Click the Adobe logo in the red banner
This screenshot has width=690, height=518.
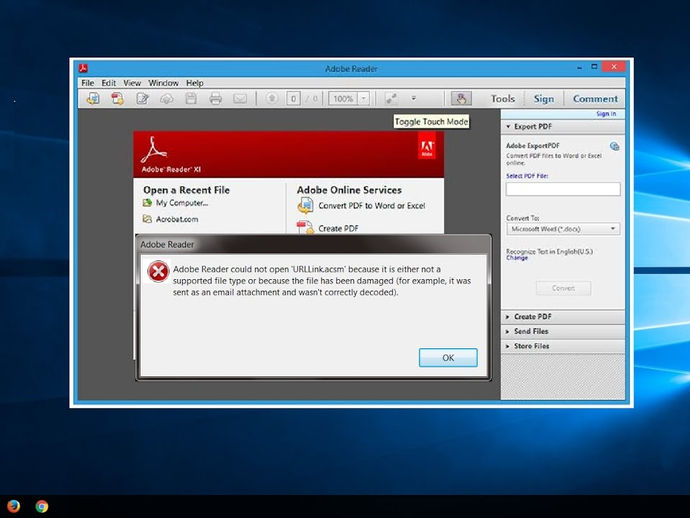pyautogui.click(x=427, y=148)
